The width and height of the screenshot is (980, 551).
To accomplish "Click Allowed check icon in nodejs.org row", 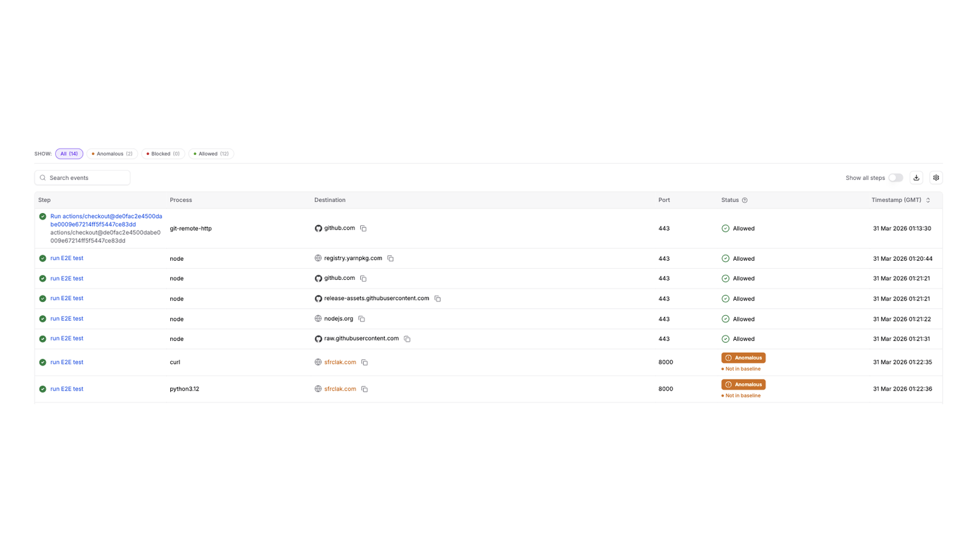I will [x=725, y=319].
